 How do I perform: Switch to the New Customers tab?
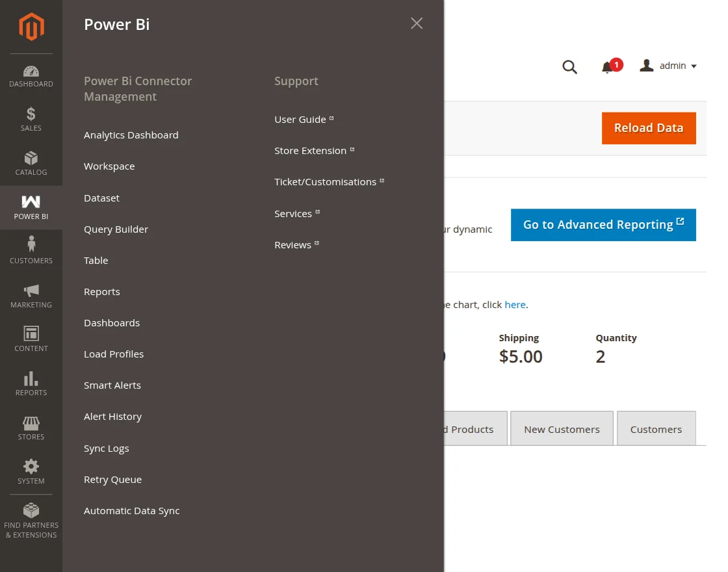(562, 428)
